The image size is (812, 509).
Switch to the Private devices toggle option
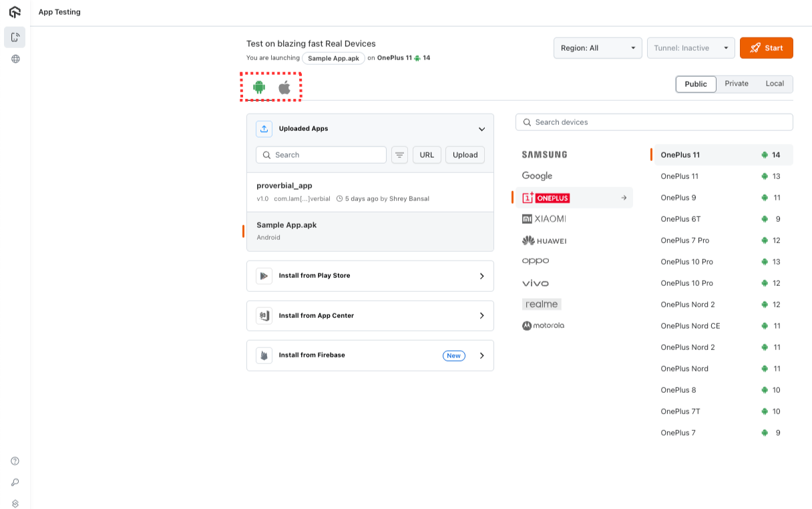pos(736,83)
